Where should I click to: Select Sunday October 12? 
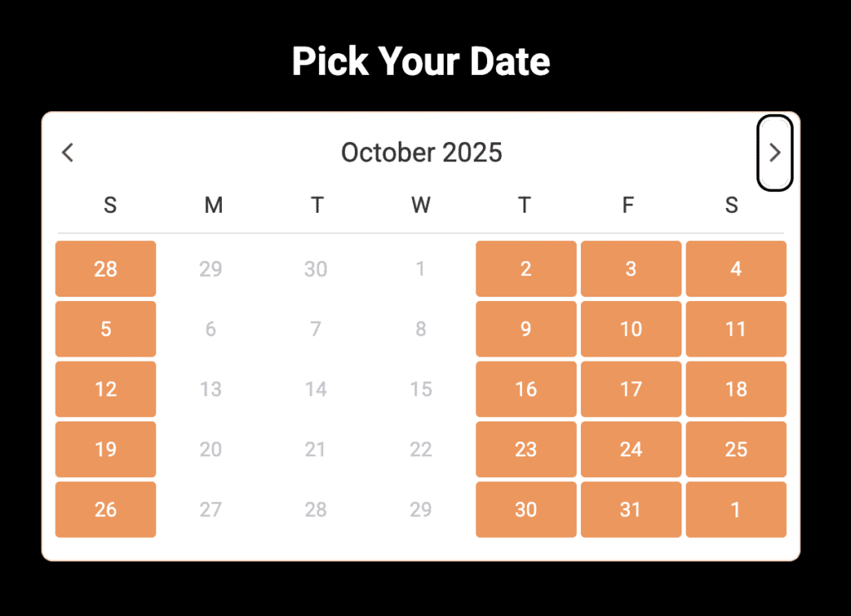point(106,389)
